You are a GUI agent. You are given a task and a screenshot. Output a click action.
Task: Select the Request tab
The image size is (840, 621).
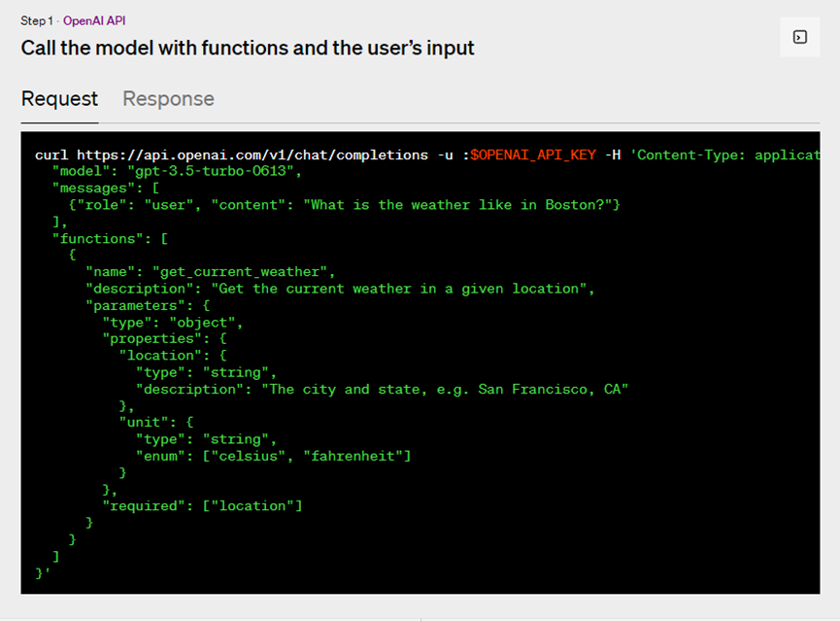tap(59, 99)
